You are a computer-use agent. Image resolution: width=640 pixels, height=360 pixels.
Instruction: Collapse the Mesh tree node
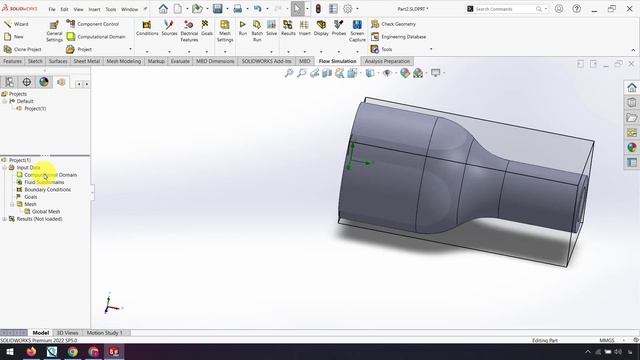coord(12,204)
